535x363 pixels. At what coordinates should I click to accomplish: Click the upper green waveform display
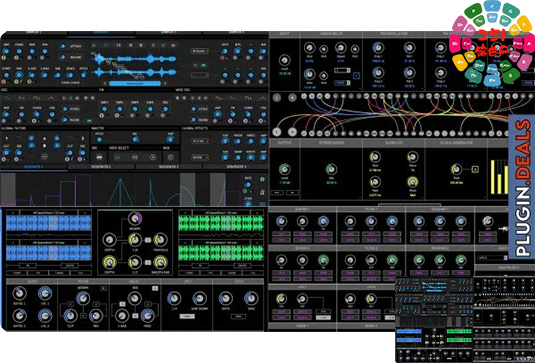(221, 224)
